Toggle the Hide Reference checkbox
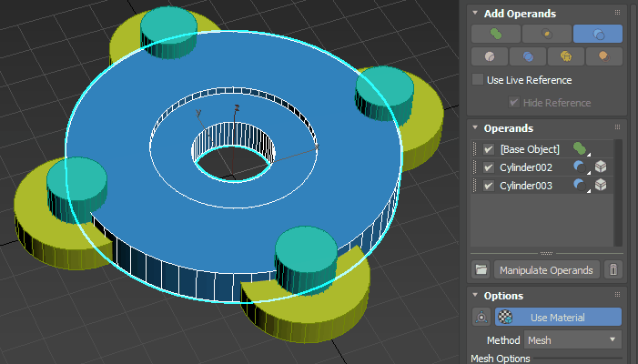This screenshot has height=364, width=638. click(514, 102)
